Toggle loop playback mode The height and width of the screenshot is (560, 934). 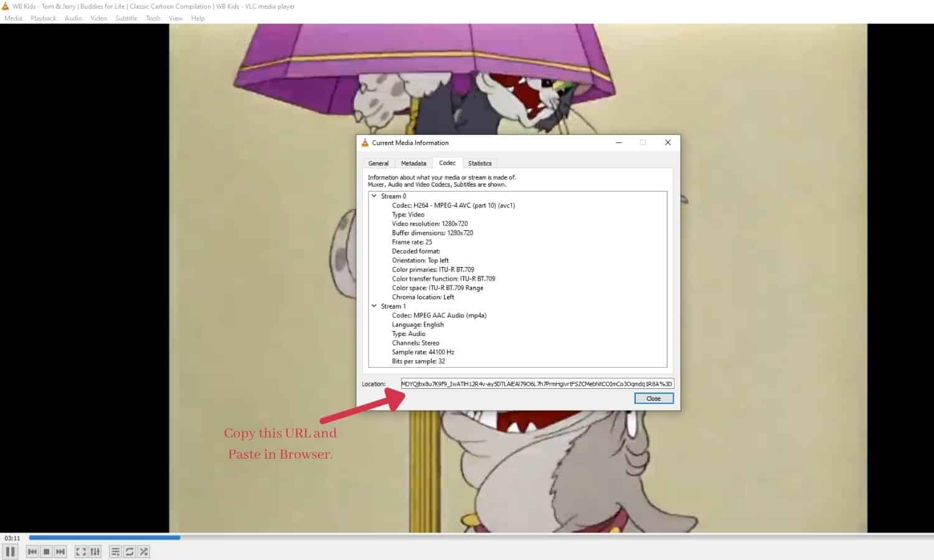click(x=130, y=551)
